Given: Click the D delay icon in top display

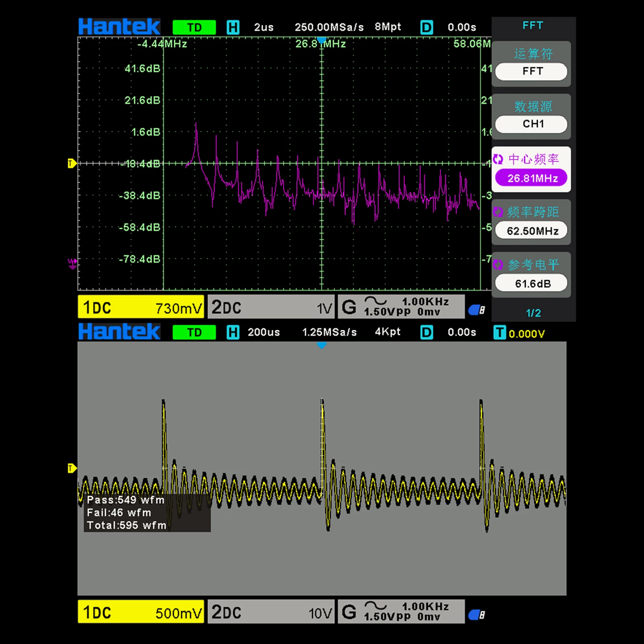Looking at the screenshot, I should click(426, 27).
